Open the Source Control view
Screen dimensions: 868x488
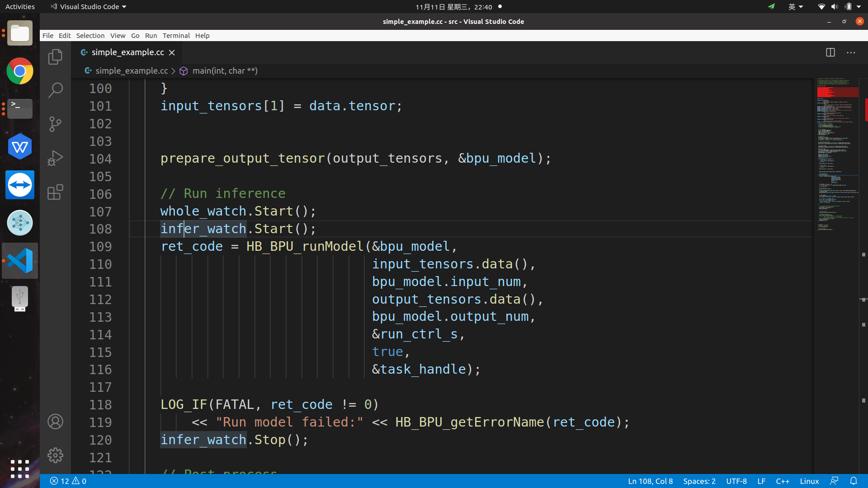point(55,124)
